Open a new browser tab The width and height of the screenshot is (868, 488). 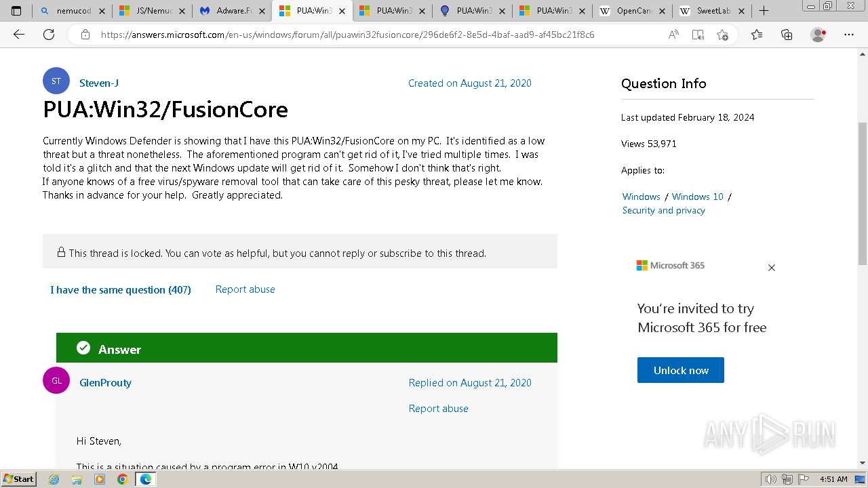coord(764,11)
